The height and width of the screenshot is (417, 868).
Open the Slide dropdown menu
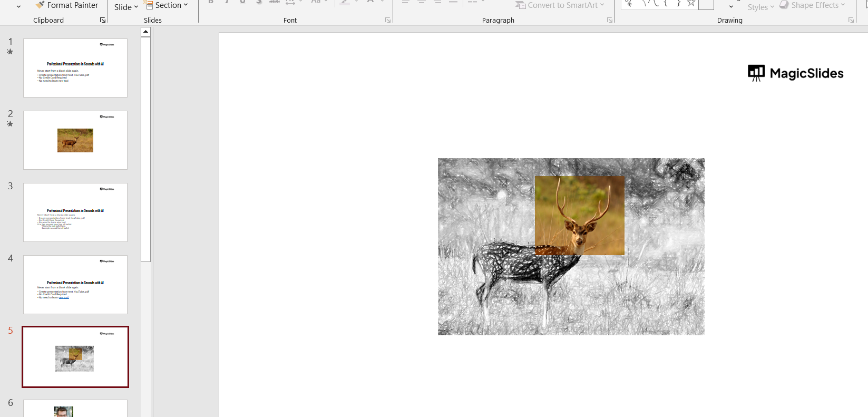point(126,7)
